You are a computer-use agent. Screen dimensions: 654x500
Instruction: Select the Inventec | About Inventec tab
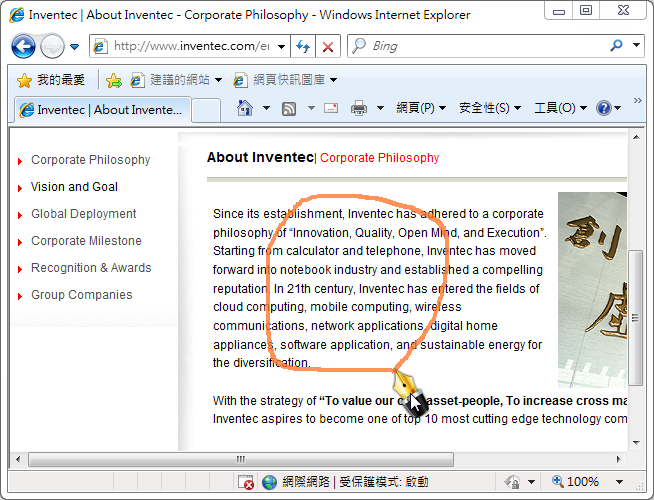(x=103, y=110)
